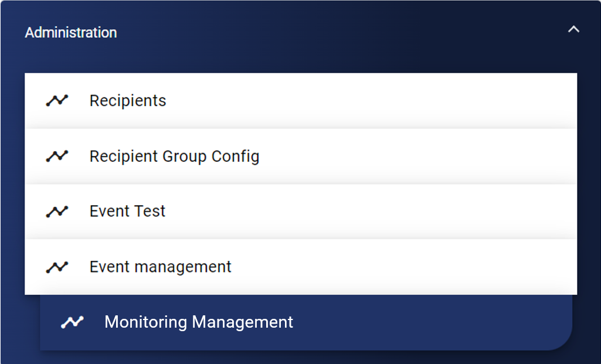Click the Event management text label
Viewport: 601px width, 364px height.
(160, 267)
